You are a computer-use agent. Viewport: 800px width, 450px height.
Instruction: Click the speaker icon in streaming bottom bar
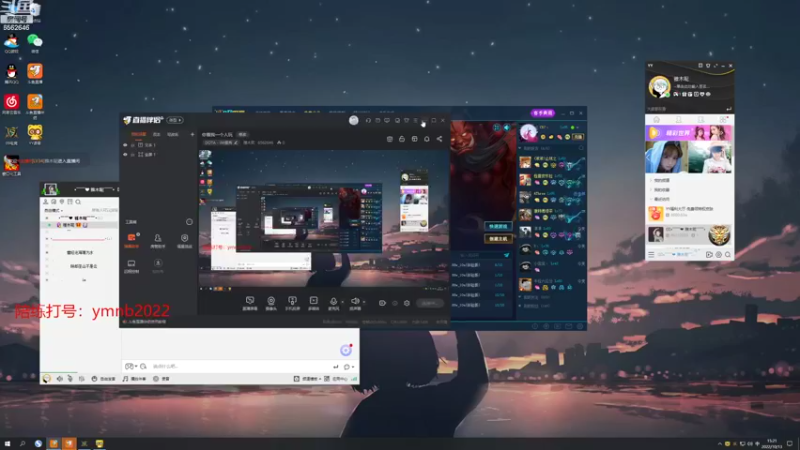click(355, 302)
